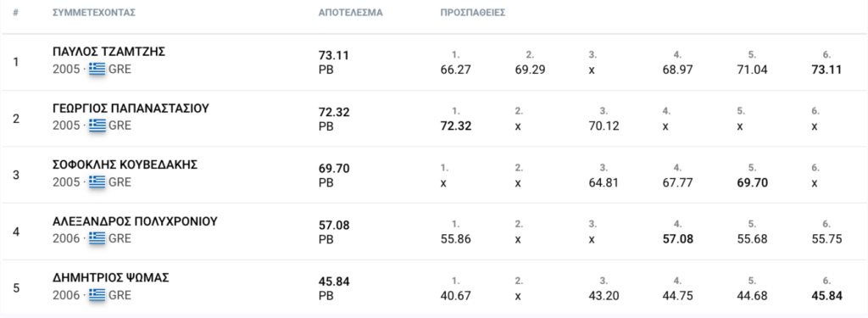Viewport: 868px width, 318px height.
Task: Open athlete ΔΗΜΗΤΡΙΟΣ ΨΩΜΑΣ profile
Action: [111, 278]
